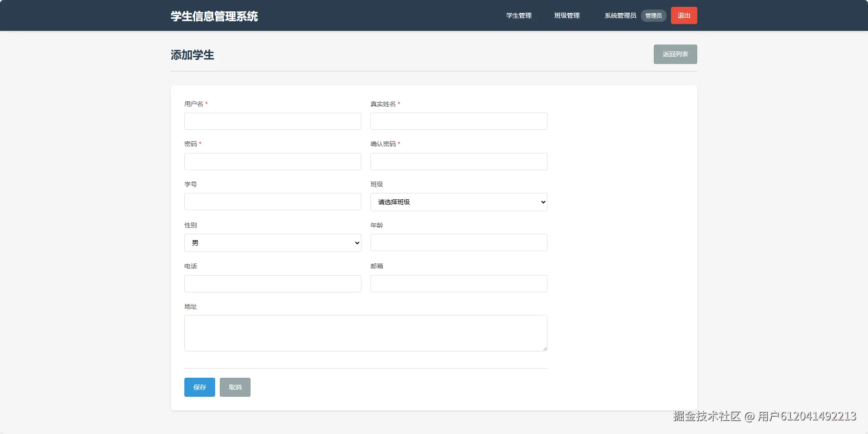
Task: Open the 性别 gender dropdown
Action: pyautogui.click(x=272, y=242)
